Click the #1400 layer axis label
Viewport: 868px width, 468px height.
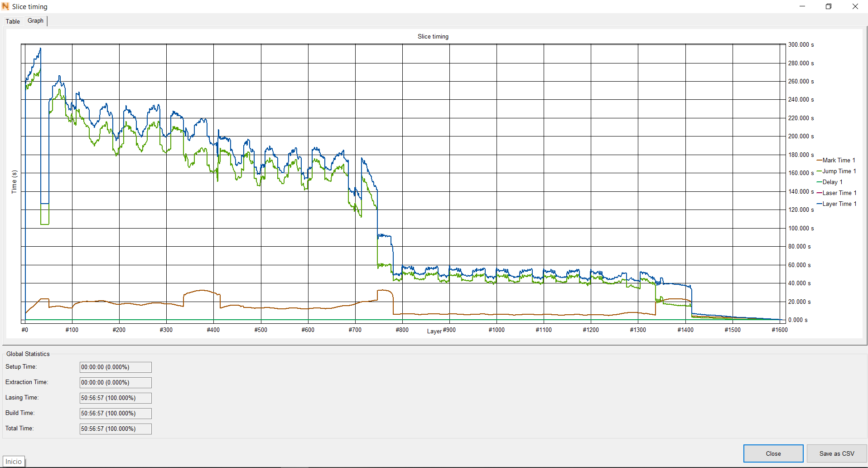tap(685, 330)
